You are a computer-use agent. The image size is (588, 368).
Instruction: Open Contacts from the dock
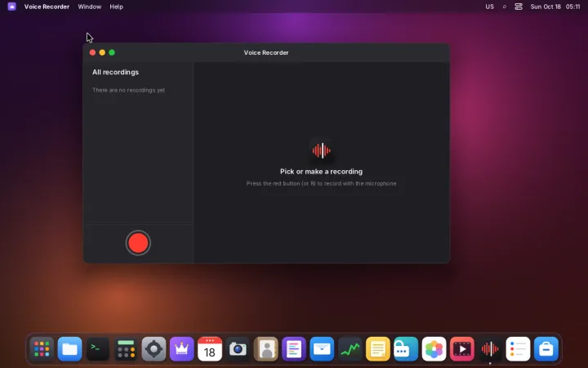266,349
